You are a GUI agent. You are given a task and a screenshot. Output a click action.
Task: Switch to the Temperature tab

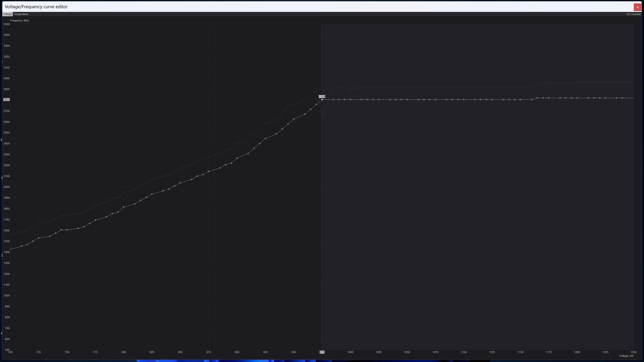(21, 14)
